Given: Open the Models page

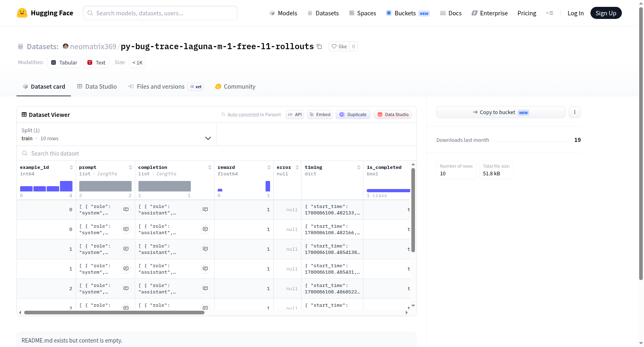Looking at the screenshot, I should click(283, 13).
